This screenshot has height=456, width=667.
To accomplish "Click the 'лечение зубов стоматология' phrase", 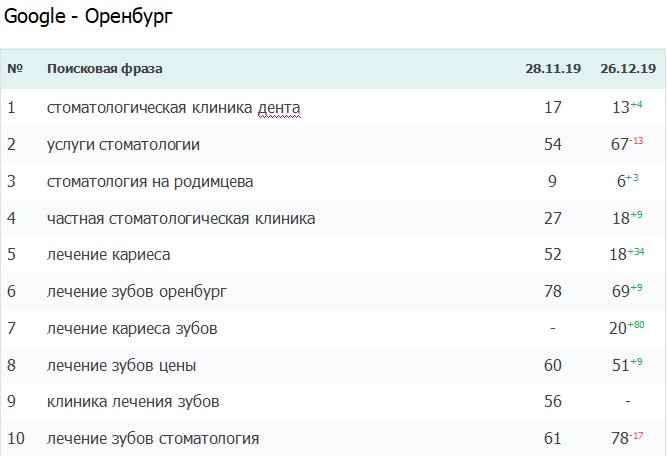I will click(153, 439).
